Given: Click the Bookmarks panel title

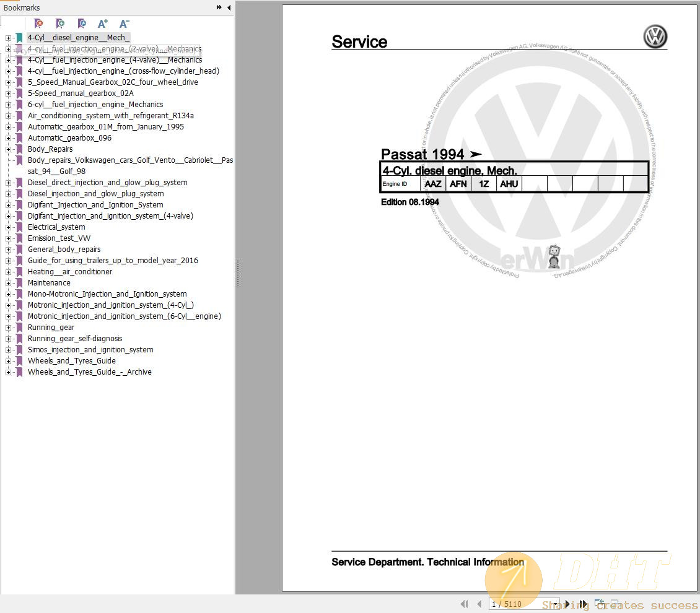Looking at the screenshot, I should [22, 7].
